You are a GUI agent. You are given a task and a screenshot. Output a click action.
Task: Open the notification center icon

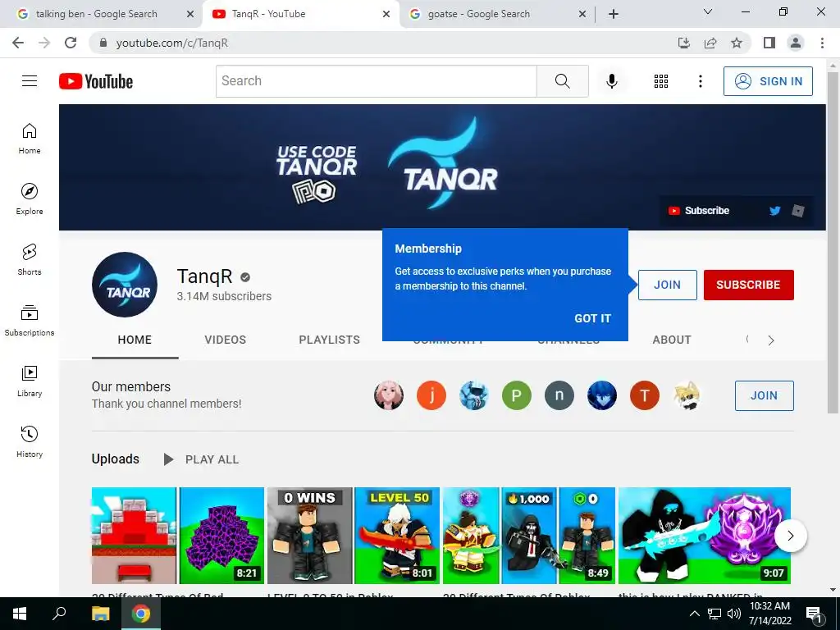click(815, 614)
